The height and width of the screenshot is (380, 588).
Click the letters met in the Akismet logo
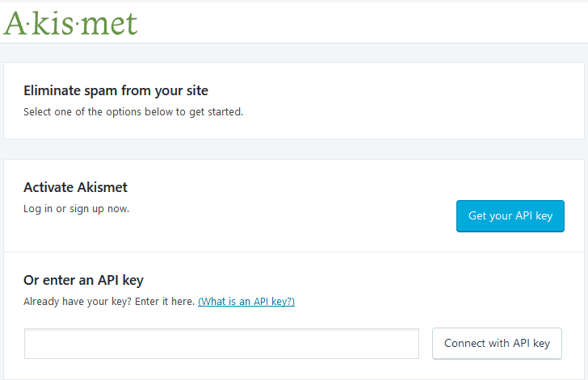111,23
